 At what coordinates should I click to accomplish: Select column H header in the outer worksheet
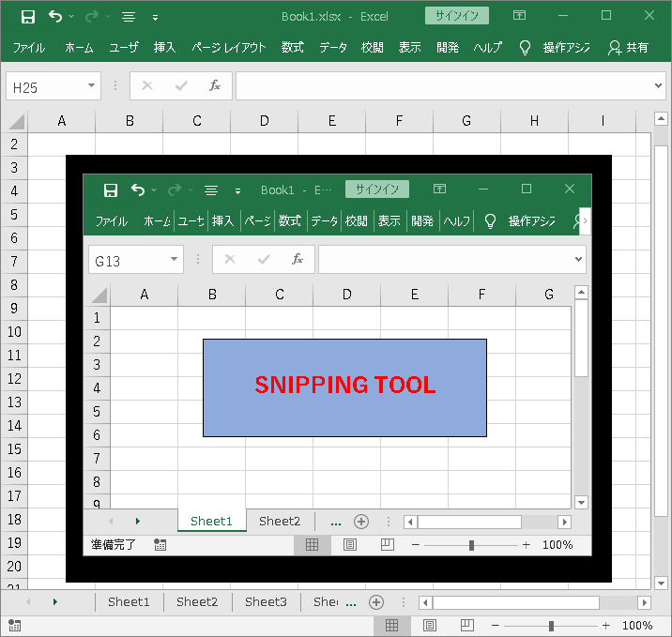point(534,121)
